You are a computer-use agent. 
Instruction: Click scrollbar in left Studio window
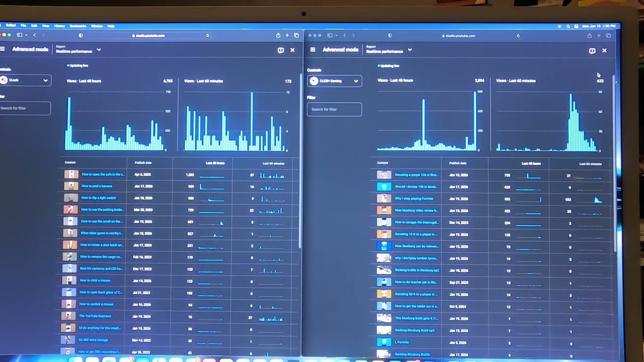(300, 161)
